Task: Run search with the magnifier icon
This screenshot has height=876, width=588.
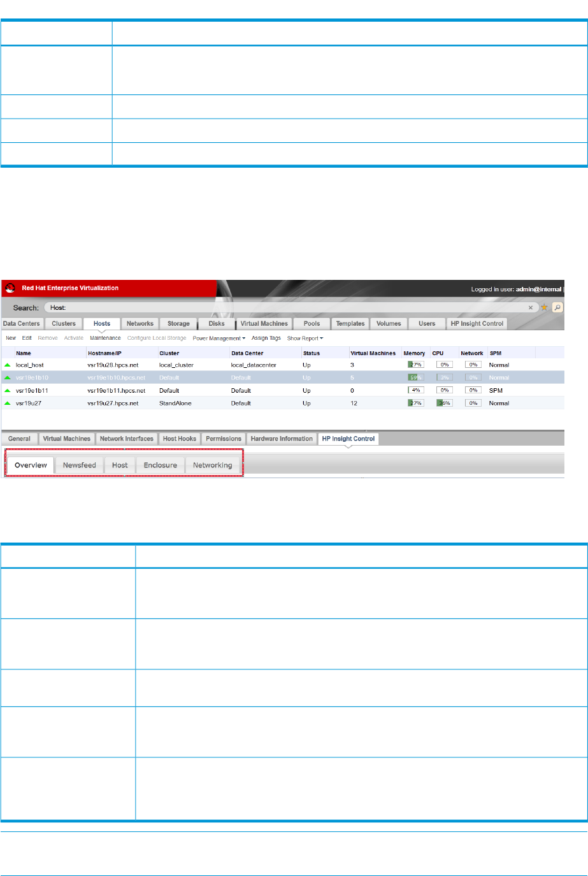Action: coord(557,307)
